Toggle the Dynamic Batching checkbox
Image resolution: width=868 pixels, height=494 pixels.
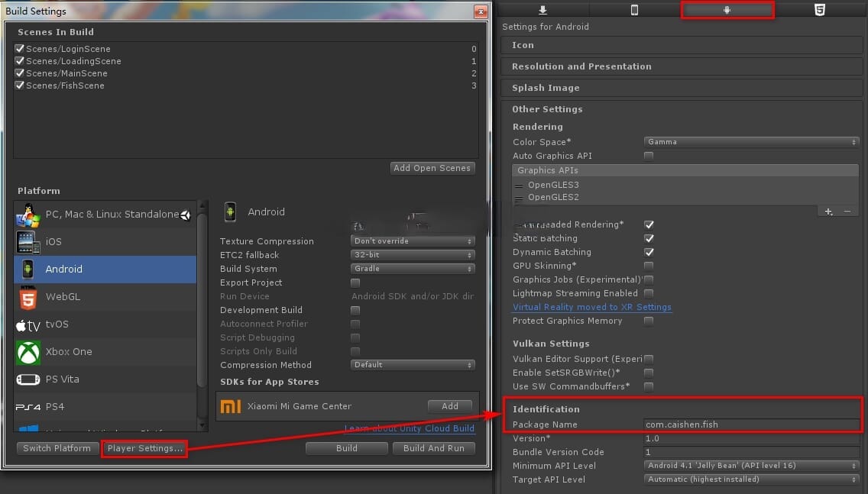tap(649, 252)
